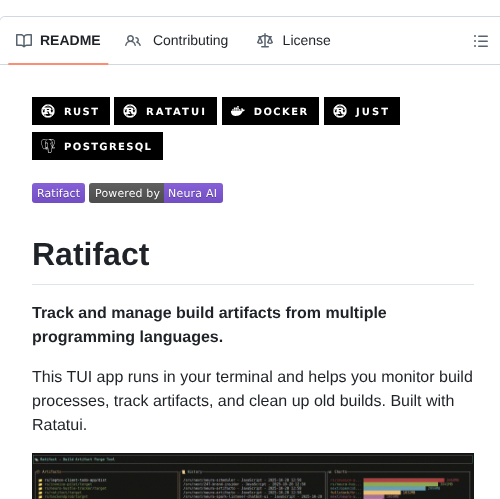Click the logo in the JUST badge
The width and height of the screenshot is (500, 499).
pos(340,111)
